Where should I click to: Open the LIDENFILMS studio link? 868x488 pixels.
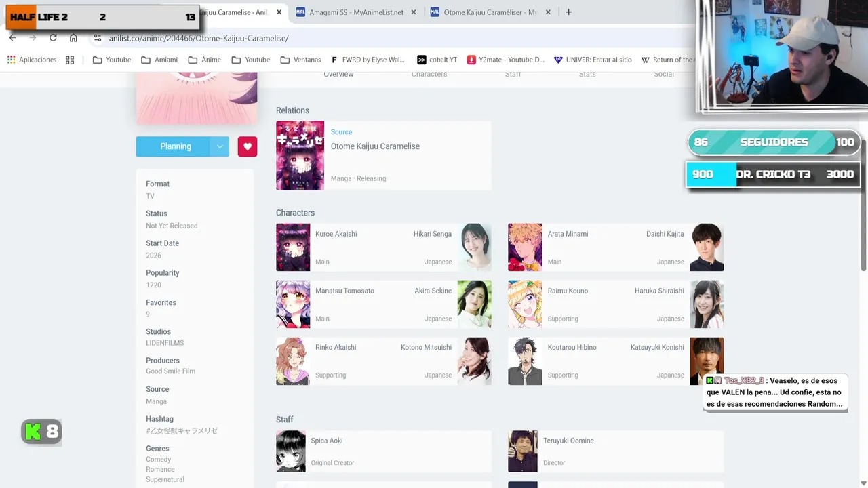coord(165,343)
